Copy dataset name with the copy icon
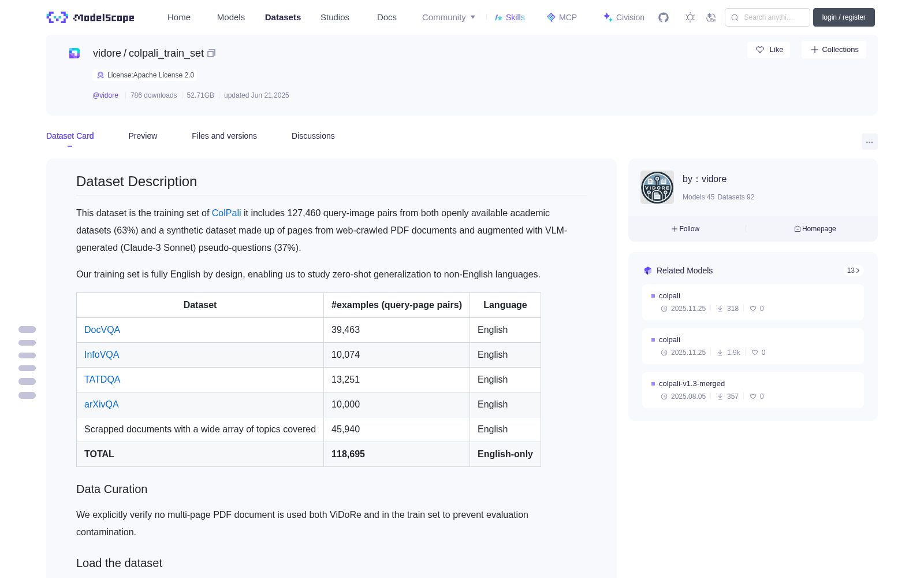 click(211, 53)
